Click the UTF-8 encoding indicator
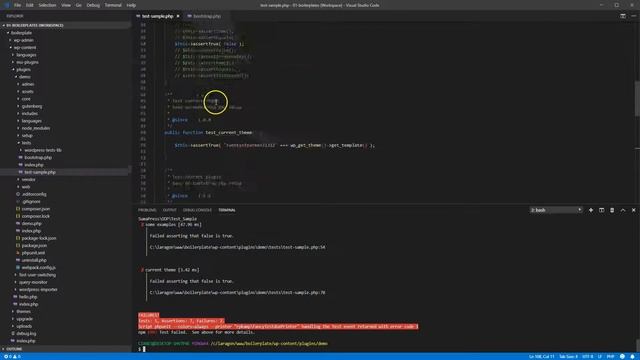The height and width of the screenshot is (360, 640). click(x=587, y=357)
